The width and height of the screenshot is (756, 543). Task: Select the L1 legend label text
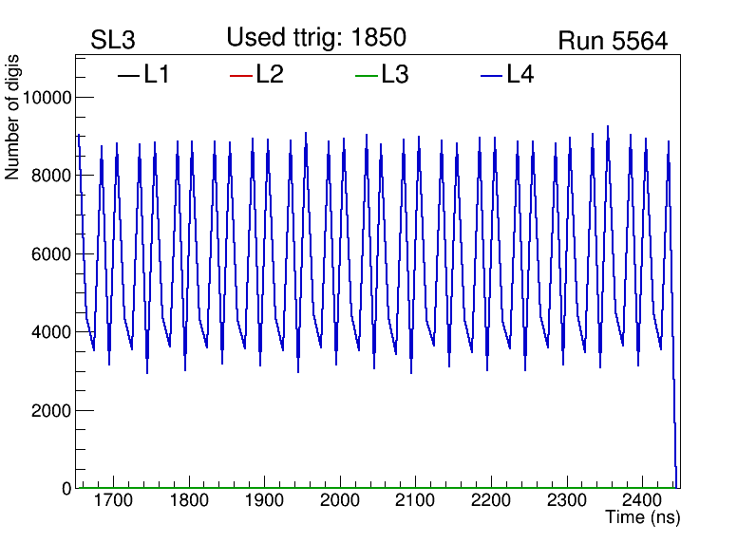157,75
